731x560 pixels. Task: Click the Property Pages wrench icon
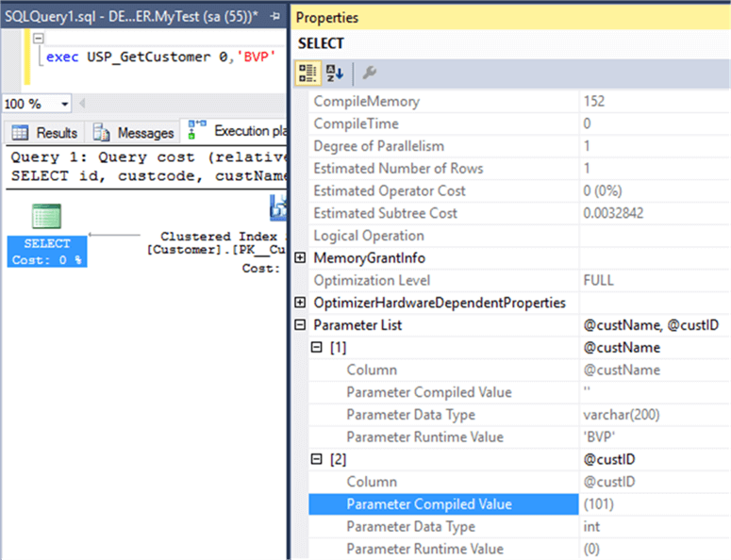370,73
